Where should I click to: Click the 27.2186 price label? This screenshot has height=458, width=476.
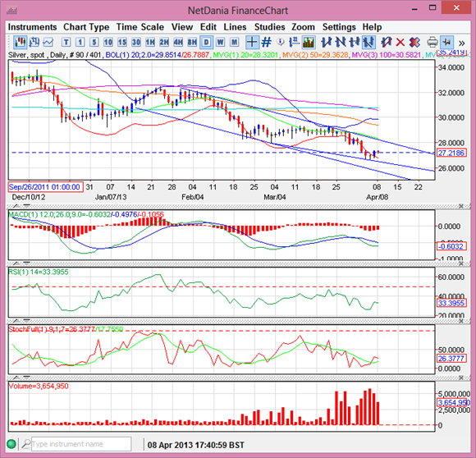(x=451, y=153)
